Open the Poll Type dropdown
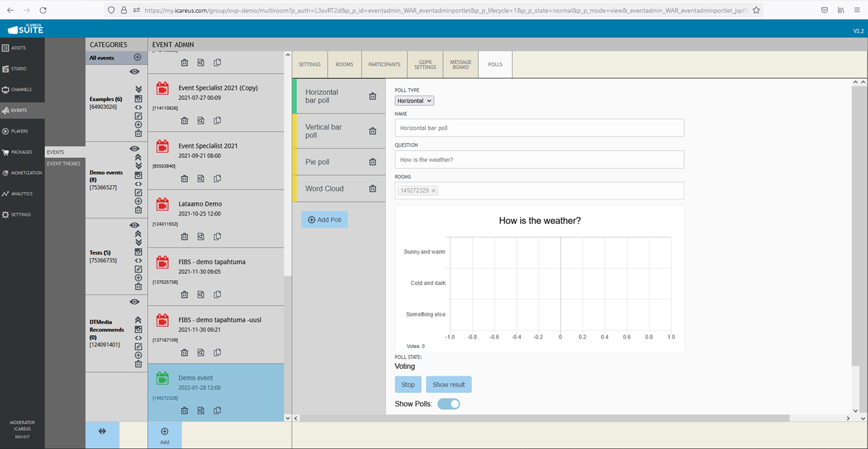The width and height of the screenshot is (868, 449). point(414,101)
